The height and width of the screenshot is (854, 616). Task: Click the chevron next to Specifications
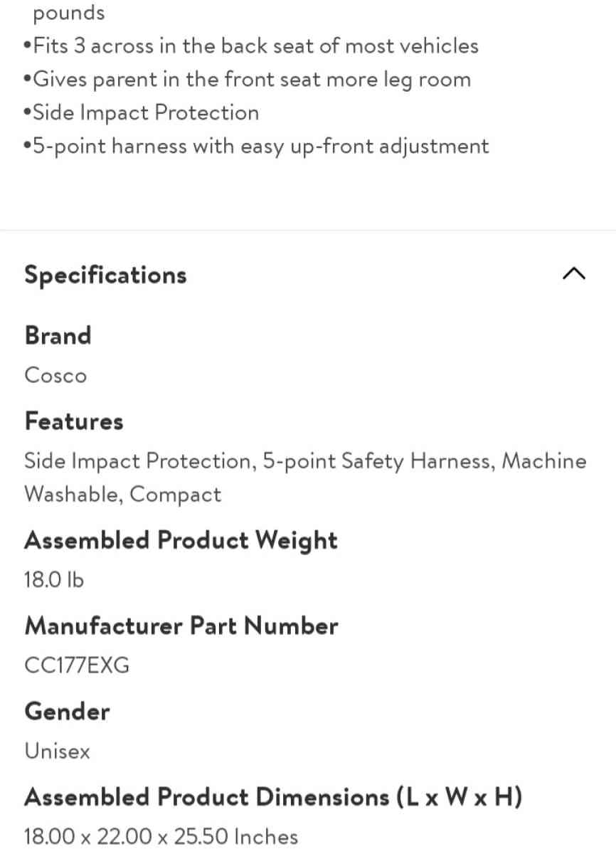pyautogui.click(x=573, y=273)
